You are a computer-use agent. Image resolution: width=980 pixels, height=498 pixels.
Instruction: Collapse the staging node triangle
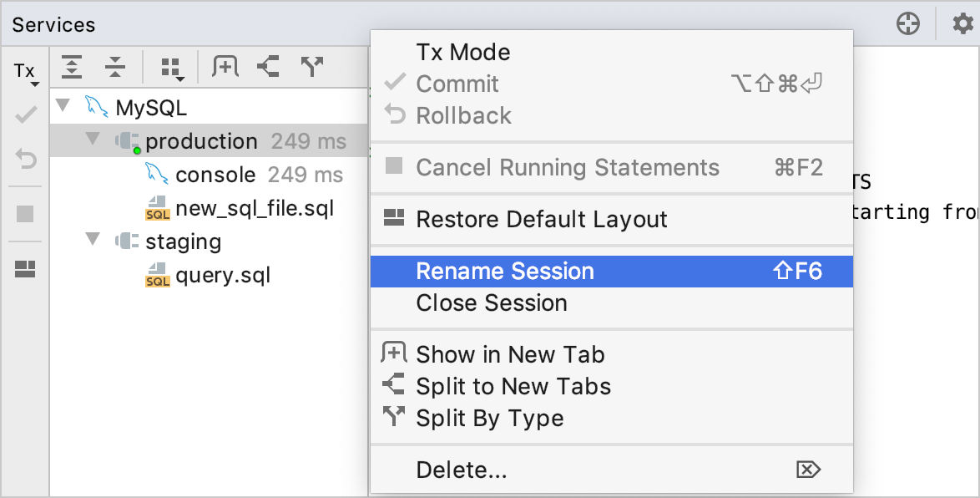[92, 241]
